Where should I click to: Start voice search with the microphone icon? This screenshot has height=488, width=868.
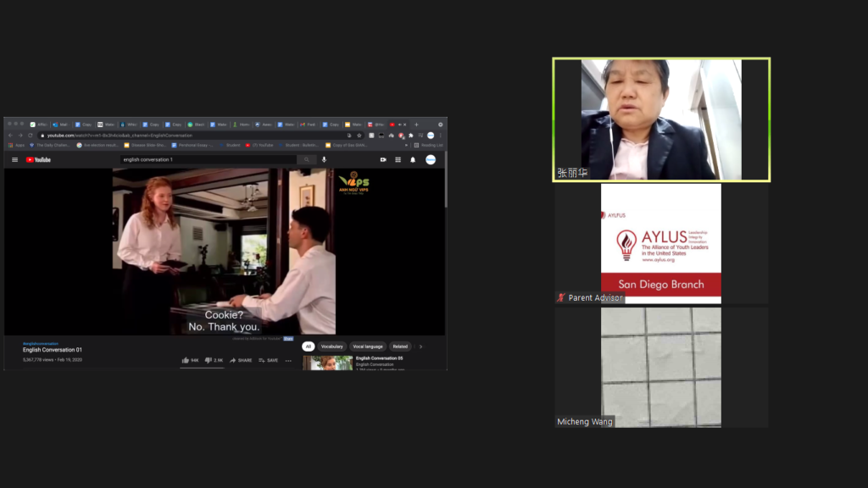click(325, 159)
